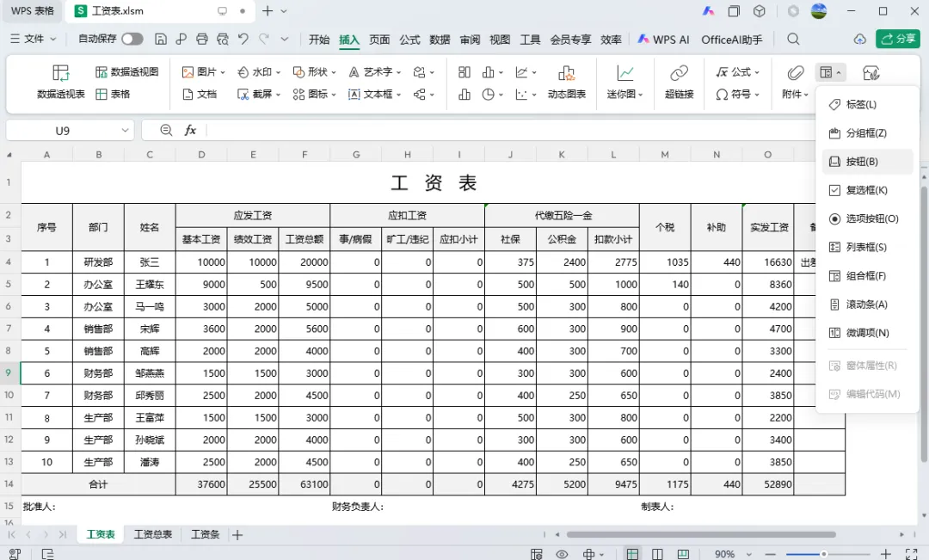This screenshot has width=929, height=560.
Task: Click the Redo arrow icon
Action: click(x=264, y=39)
